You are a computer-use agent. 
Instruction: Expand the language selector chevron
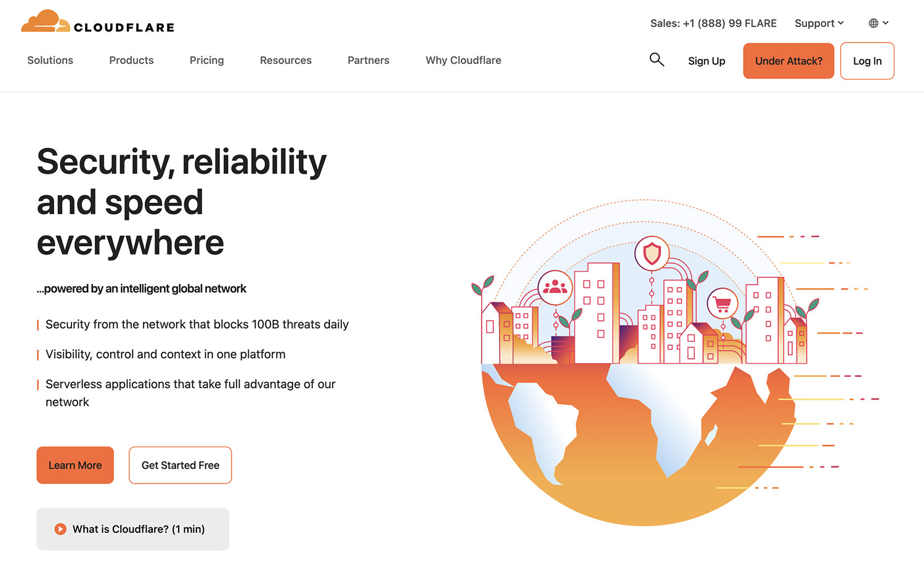[x=886, y=23]
